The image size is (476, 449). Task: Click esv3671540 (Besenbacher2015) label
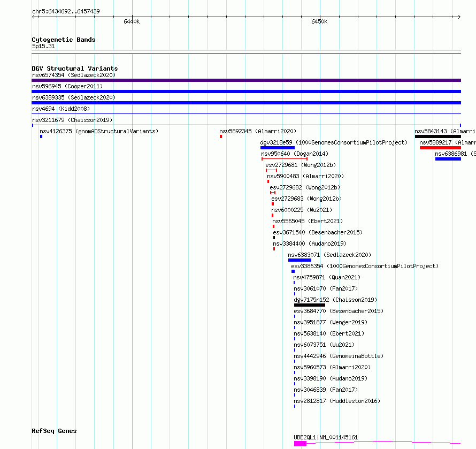(318, 232)
